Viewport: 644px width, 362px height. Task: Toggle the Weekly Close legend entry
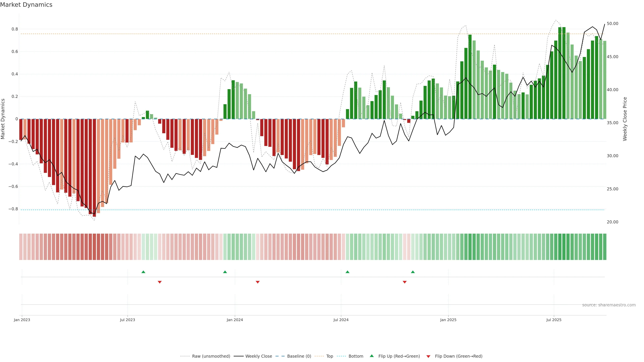coord(258,356)
